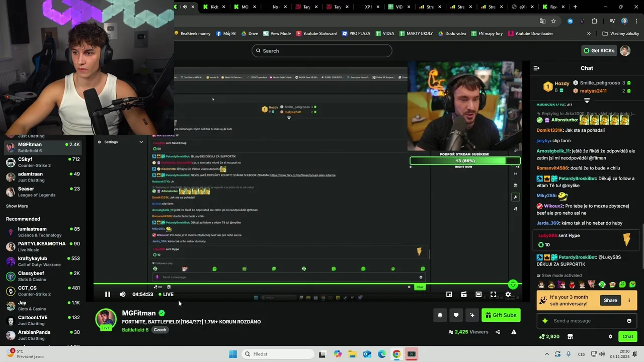The image size is (644, 362).
Task: Open the emoji picker in chat input
Action: [629, 321]
